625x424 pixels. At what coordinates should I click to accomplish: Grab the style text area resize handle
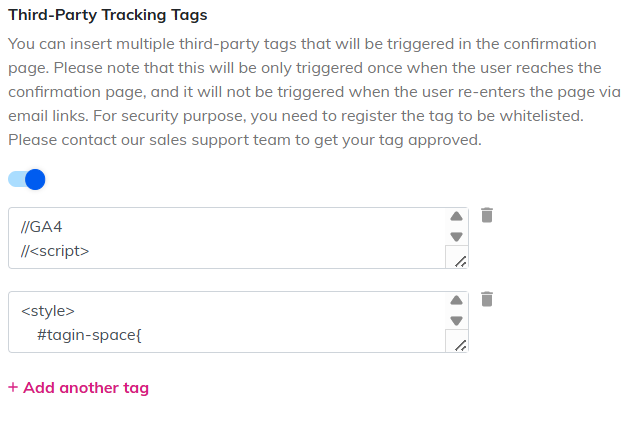pos(460,344)
